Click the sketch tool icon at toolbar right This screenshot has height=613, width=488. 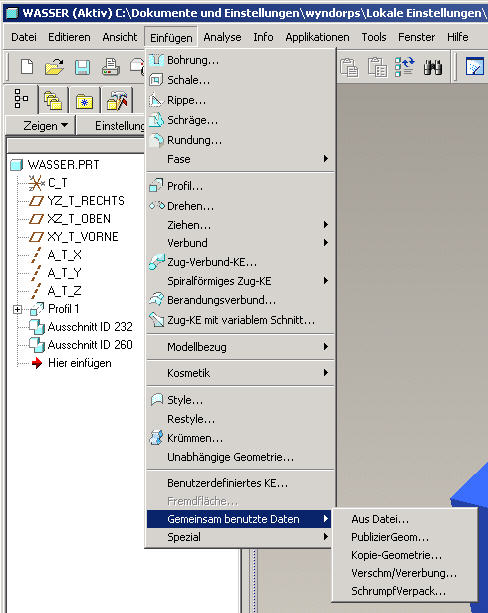click(475, 66)
